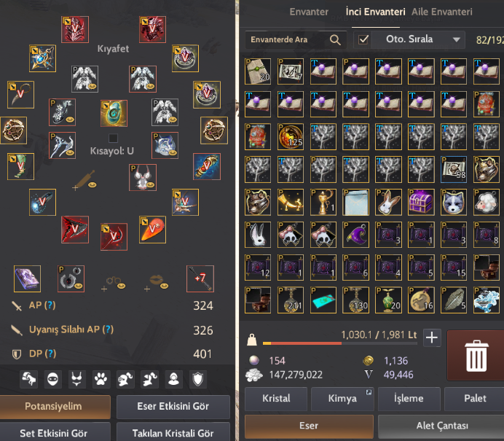Click the Envanterde Ara search field
504x441 pixels.
[296, 39]
